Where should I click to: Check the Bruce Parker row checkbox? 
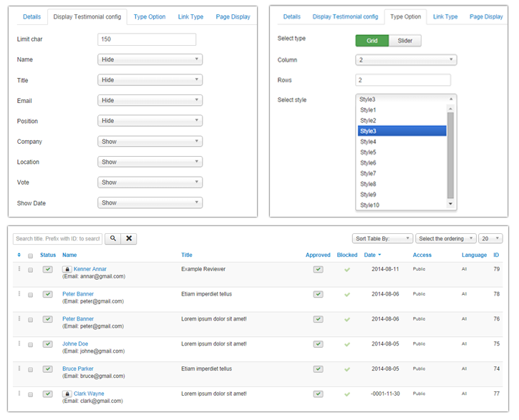click(x=31, y=369)
